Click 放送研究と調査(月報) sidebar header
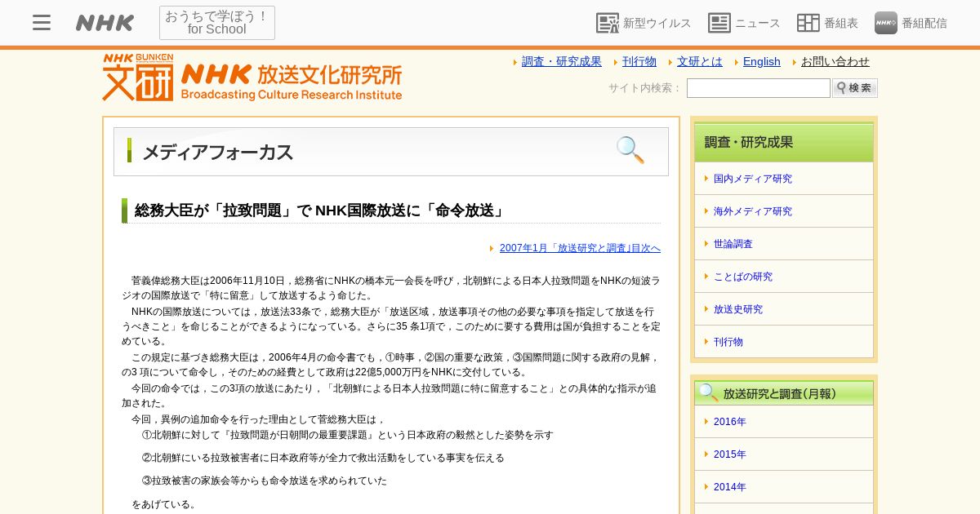Screen dimensions: 980x514 point(784,393)
